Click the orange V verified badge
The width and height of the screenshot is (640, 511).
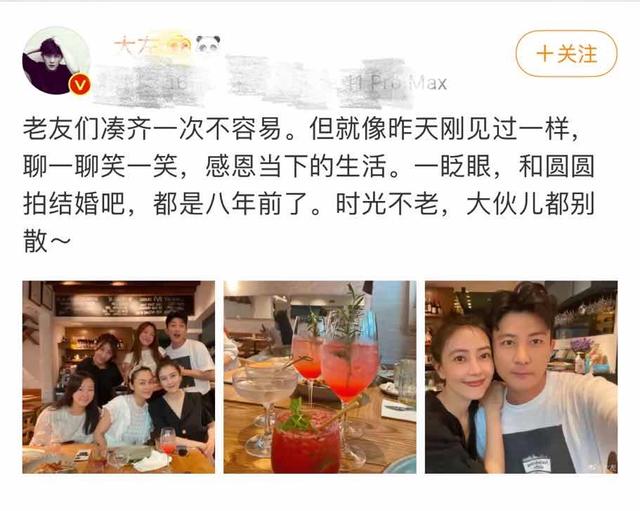point(80,85)
